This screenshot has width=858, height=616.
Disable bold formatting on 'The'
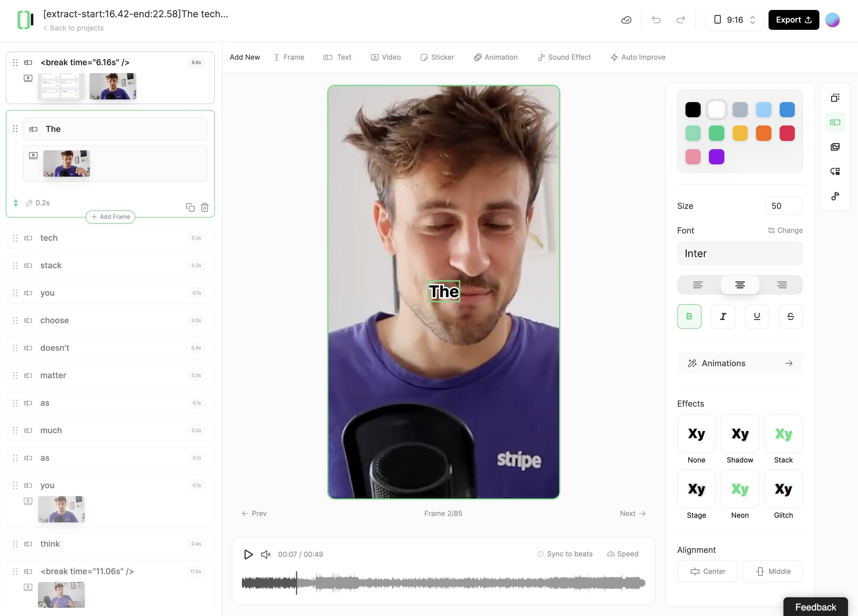coord(689,317)
